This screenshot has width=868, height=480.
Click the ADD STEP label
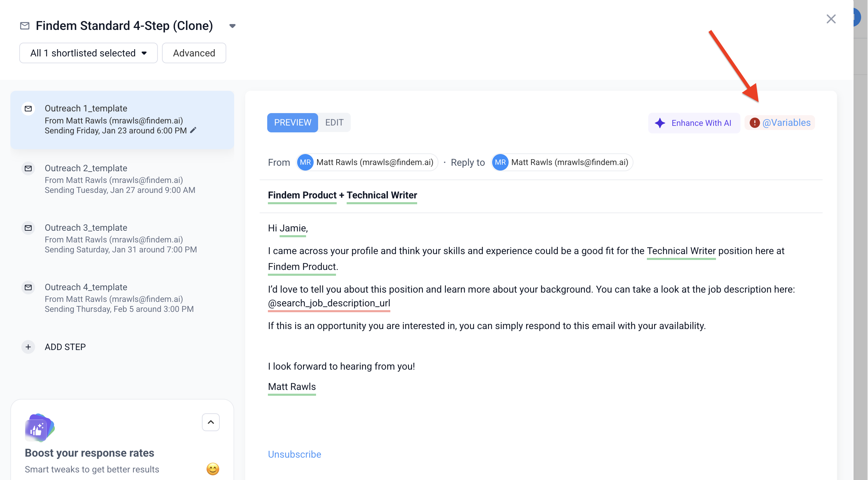point(65,347)
